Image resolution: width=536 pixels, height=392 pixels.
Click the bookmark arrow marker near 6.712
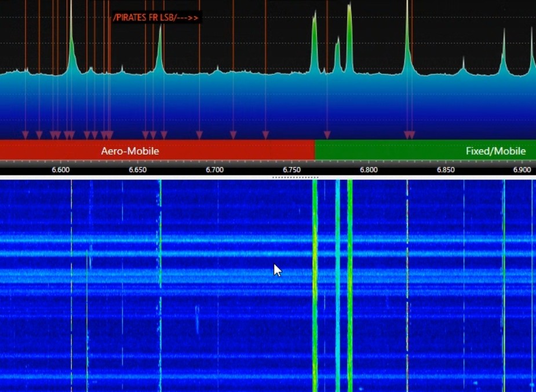(233, 135)
